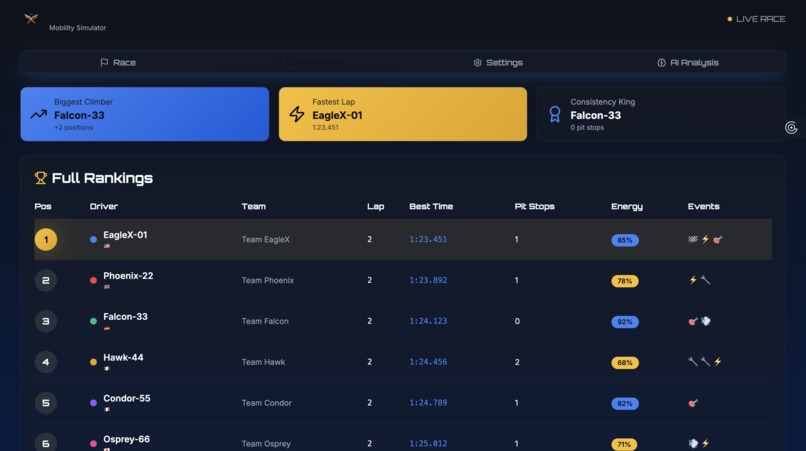This screenshot has width=806, height=451.
Task: Open the AI Analysis tab
Action: click(x=688, y=62)
